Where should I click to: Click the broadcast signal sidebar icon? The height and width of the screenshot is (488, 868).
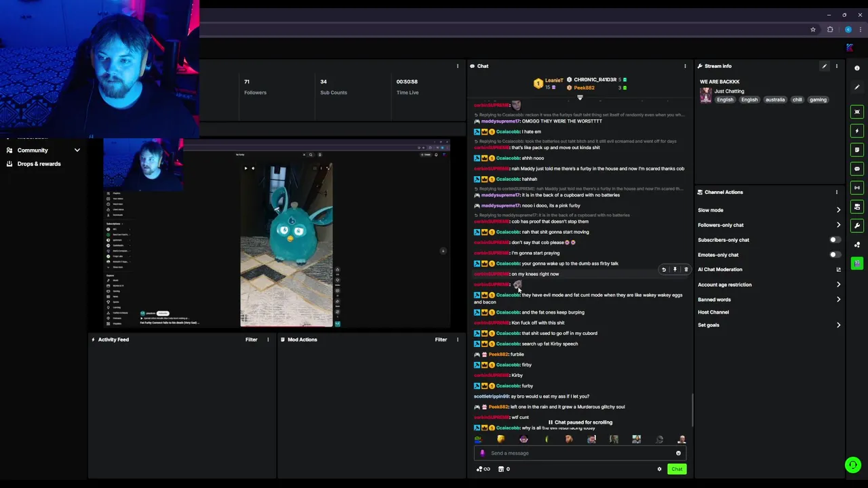click(857, 188)
